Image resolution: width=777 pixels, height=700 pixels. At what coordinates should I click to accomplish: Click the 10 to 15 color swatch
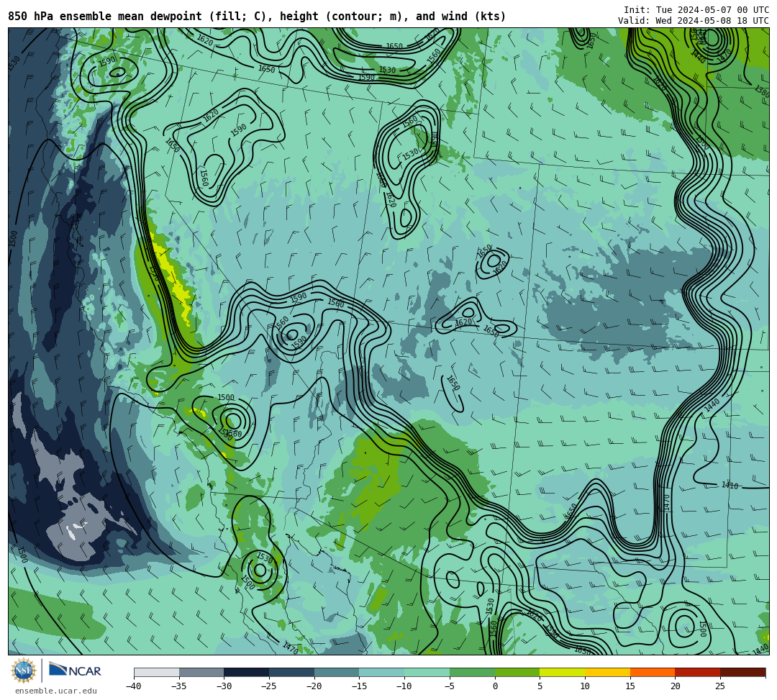tap(607, 672)
